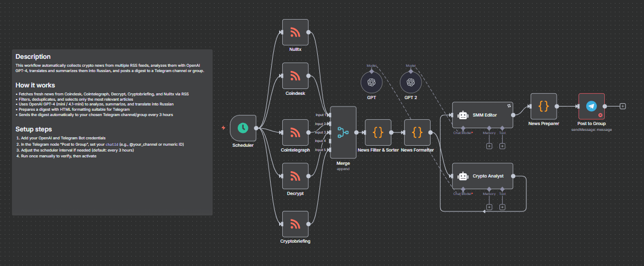Open the News Filter & Sorter code node
Screen dimensions: 644x266
pos(378,132)
